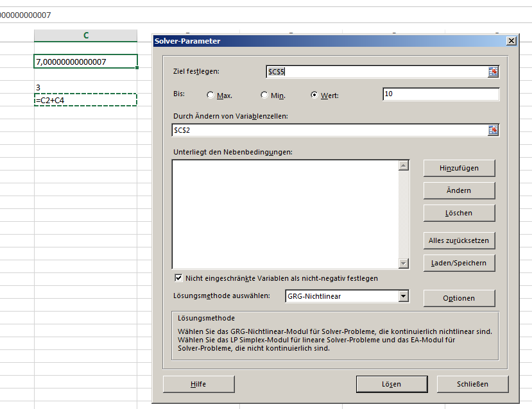The image size is (532, 409).
Task: Click range selector icon for Variablenzellen field
Action: point(493,130)
